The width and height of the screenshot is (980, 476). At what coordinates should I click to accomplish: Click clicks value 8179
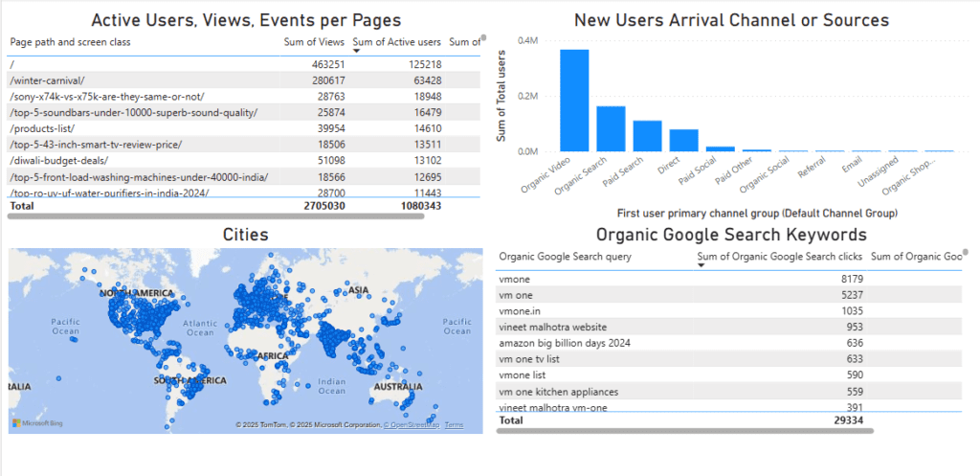[x=852, y=279]
